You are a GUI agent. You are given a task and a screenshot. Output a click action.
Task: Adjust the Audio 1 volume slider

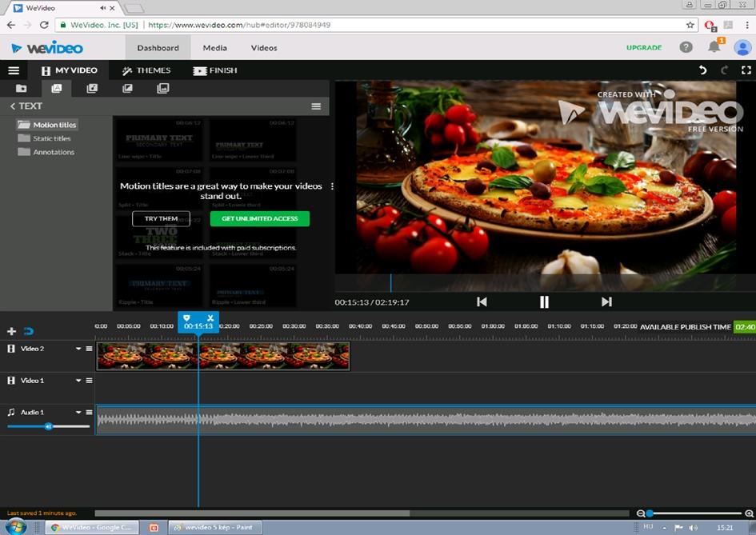point(48,426)
